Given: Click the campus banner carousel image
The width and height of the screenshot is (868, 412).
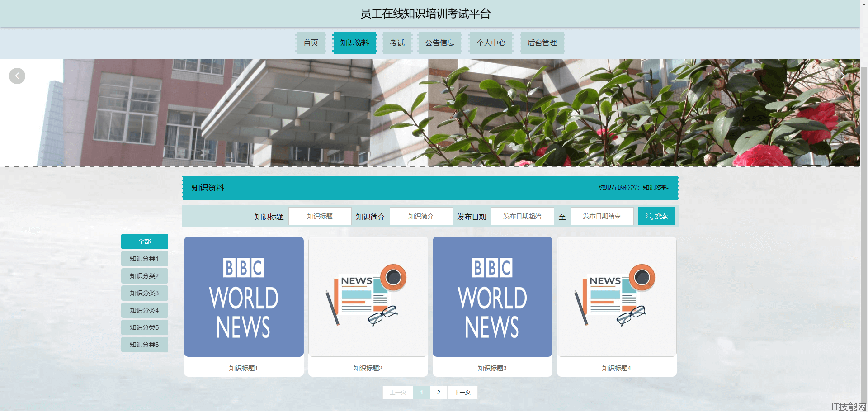Looking at the screenshot, I should pos(430,113).
